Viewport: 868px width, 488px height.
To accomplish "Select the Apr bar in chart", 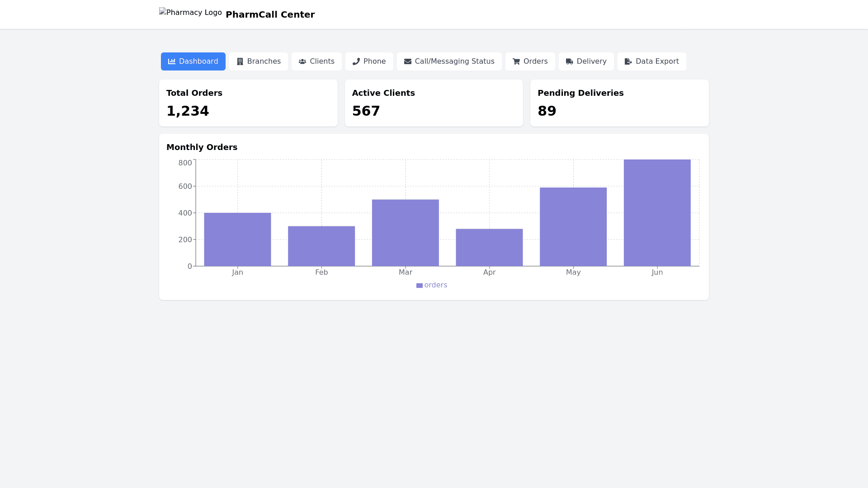I will pos(489,248).
